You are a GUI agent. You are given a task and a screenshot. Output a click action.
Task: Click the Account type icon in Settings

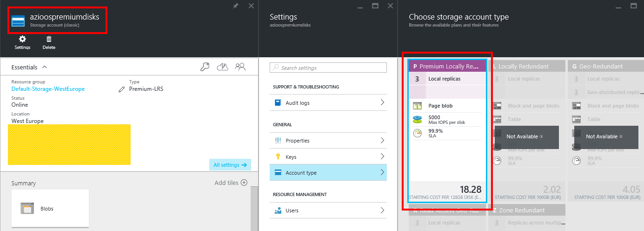click(278, 173)
